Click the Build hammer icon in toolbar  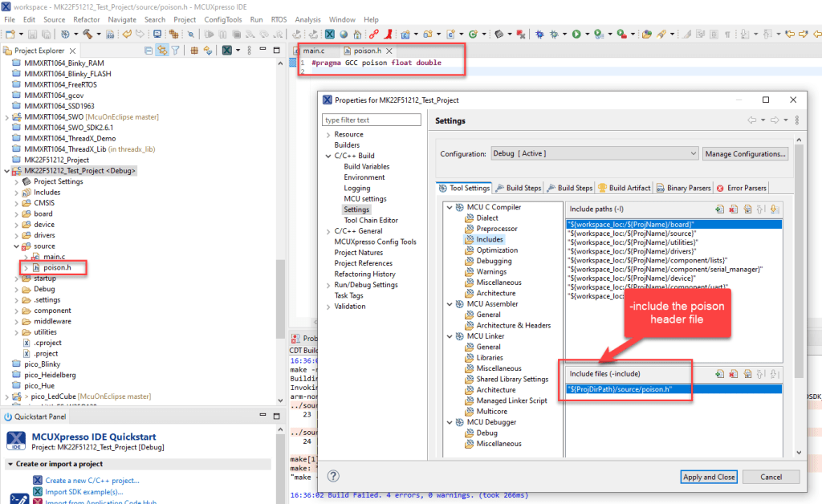tap(86, 35)
